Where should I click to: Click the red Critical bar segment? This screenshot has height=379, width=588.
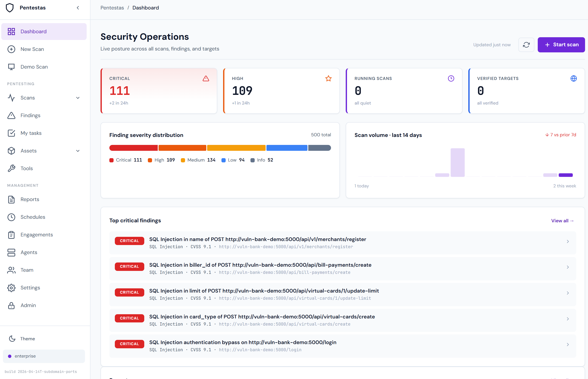point(133,148)
